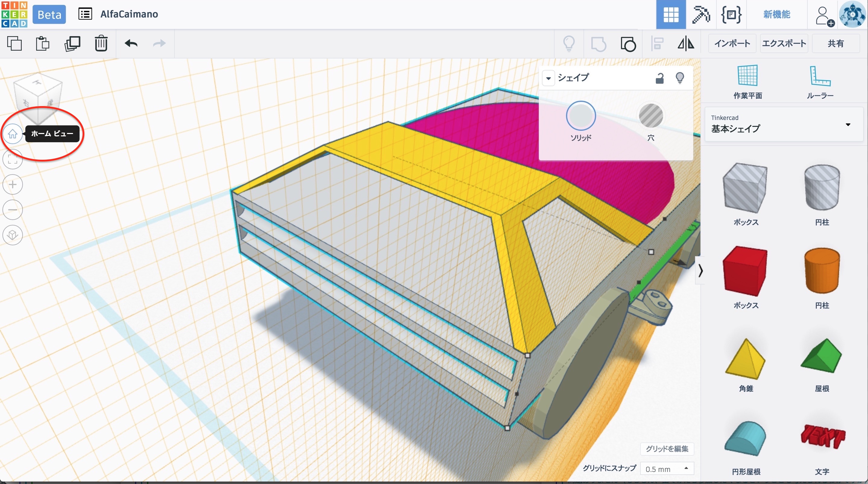The image size is (868, 484).
Task: Open the design list icon beside AlfaCaimano
Action: click(85, 14)
